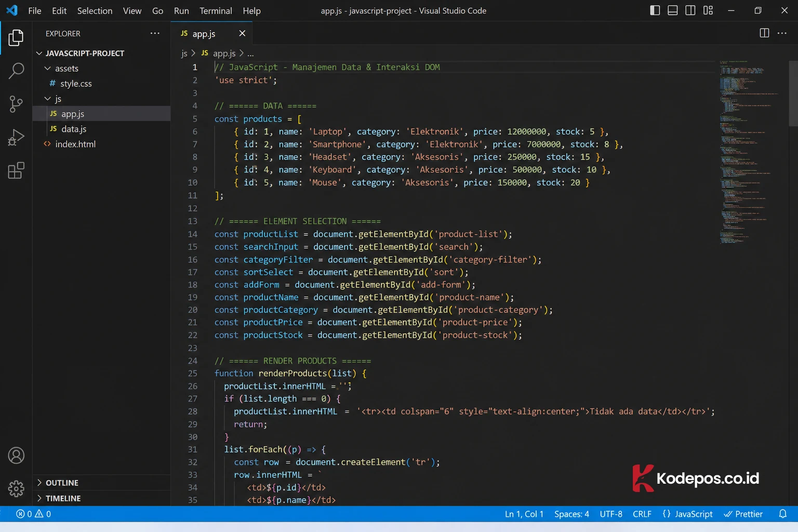Select app.js in the file tree

(102, 113)
